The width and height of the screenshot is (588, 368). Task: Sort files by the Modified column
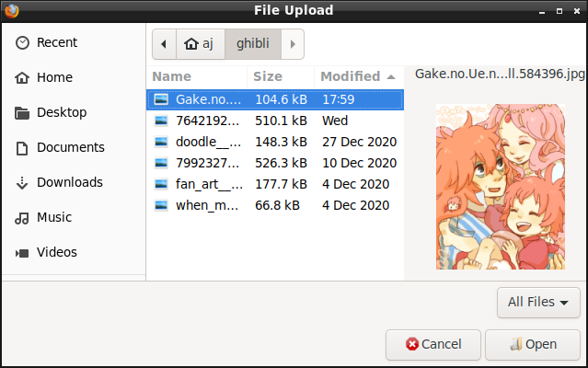click(357, 76)
